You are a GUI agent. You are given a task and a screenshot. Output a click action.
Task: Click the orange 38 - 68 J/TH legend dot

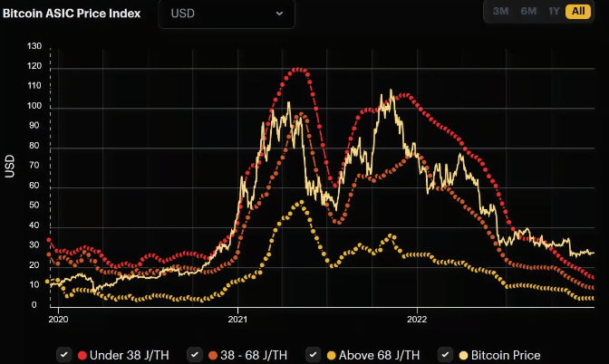pyautogui.click(x=212, y=354)
